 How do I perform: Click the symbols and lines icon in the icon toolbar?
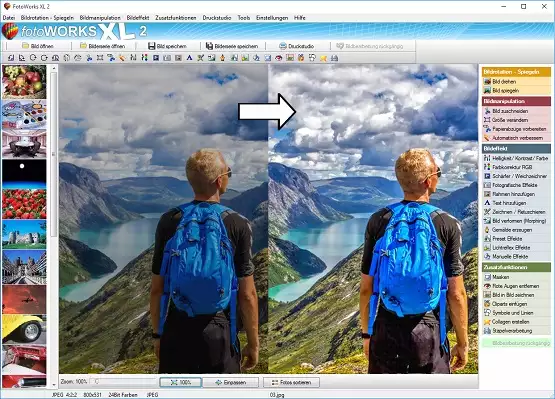[312, 57]
